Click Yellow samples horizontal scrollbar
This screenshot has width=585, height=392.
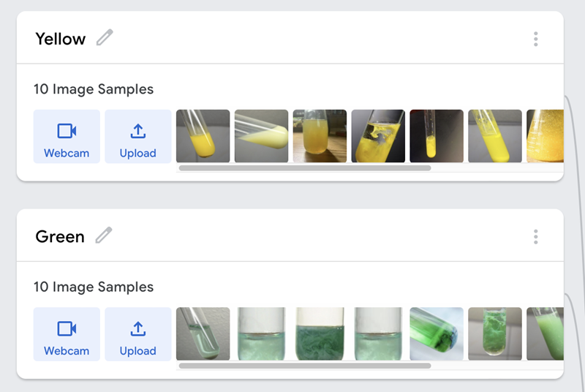(x=305, y=168)
